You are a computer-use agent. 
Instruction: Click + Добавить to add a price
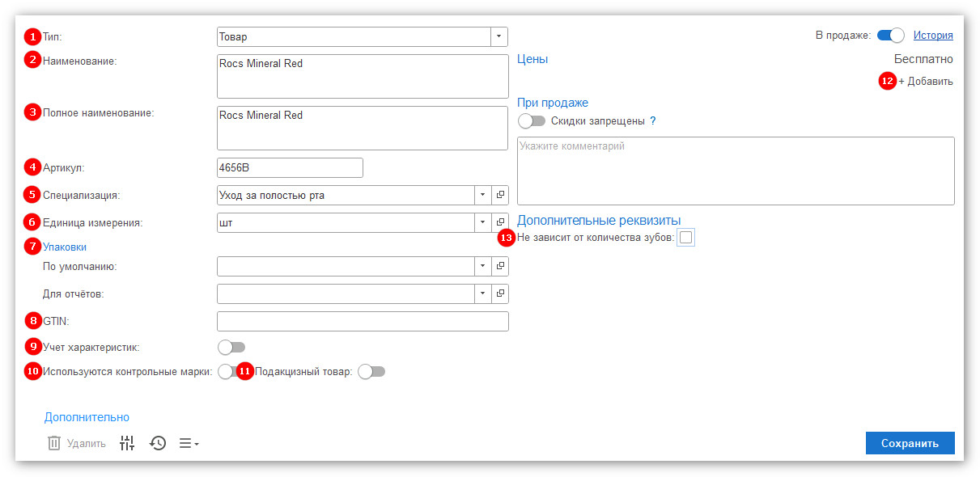(x=926, y=81)
